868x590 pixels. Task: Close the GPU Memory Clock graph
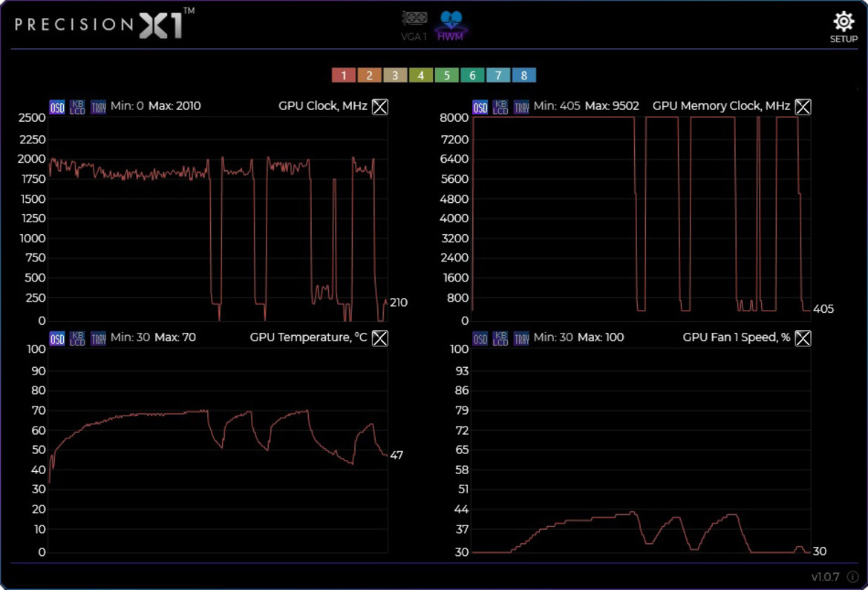coord(803,106)
